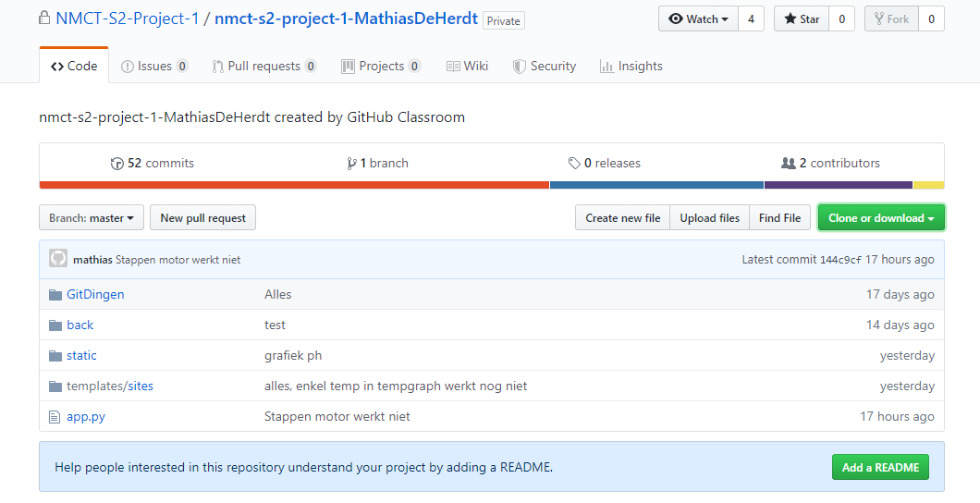This screenshot has width=980, height=503.
Task: Star this repository
Action: pyautogui.click(x=802, y=18)
